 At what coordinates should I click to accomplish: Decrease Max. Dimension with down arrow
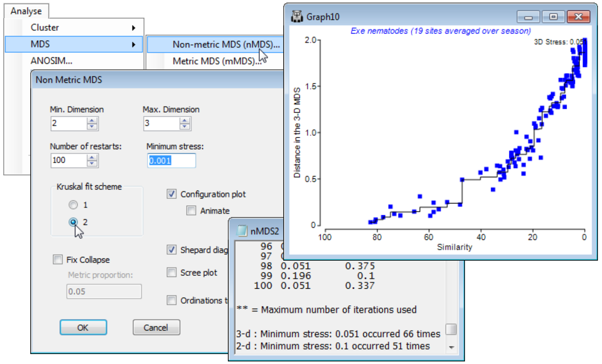(185, 127)
